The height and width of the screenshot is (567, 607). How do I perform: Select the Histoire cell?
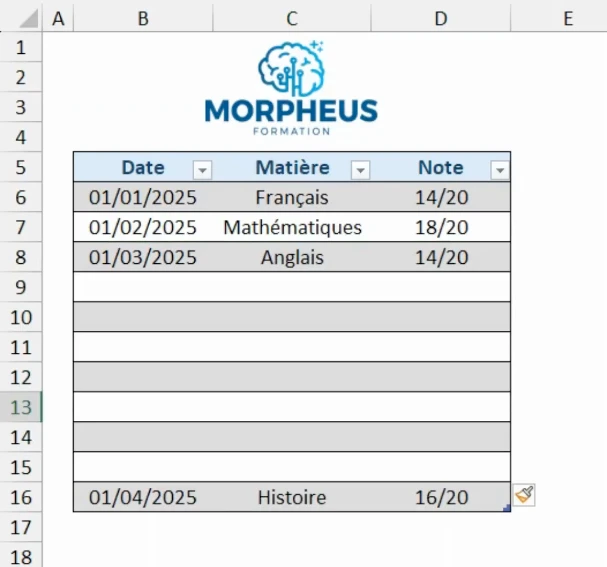(x=292, y=497)
